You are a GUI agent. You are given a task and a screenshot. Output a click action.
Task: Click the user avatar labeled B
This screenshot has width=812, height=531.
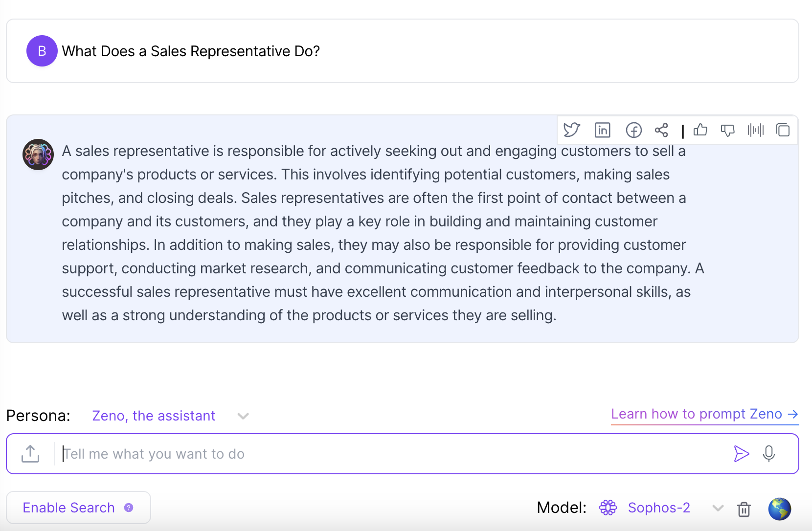pyautogui.click(x=42, y=51)
